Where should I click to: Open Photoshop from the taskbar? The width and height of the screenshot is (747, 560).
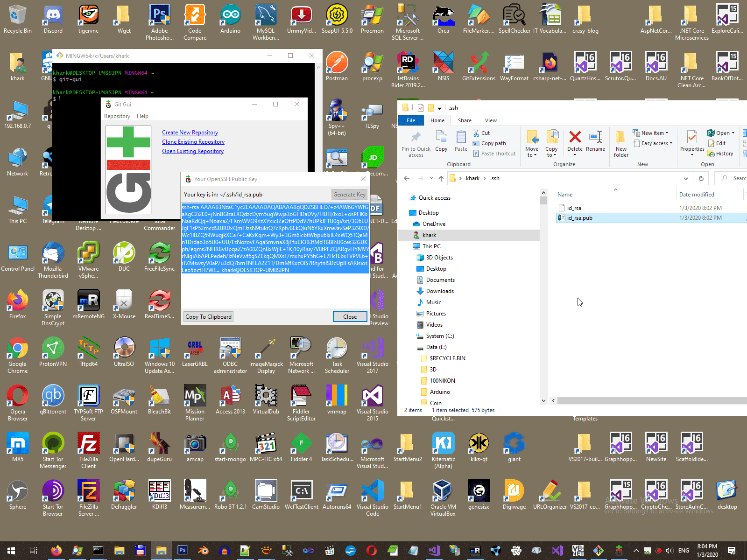pyautogui.click(x=183, y=551)
